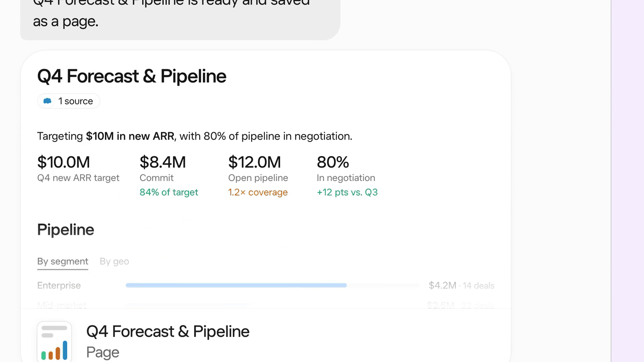Click the +12 pts vs. Q3 text
The height and width of the screenshot is (362, 644).
click(x=347, y=192)
